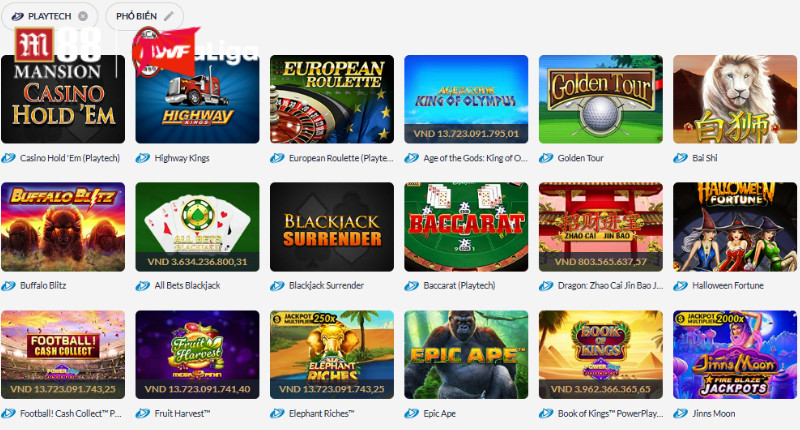This screenshot has height=430, width=800.
Task: Click the Playtech icon beside Highway Kings
Action: [x=142, y=158]
